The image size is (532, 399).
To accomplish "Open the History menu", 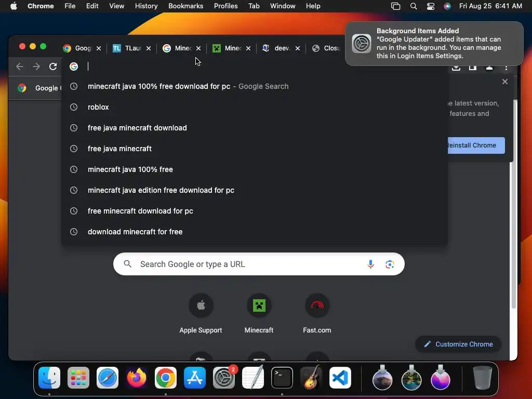I will [146, 6].
